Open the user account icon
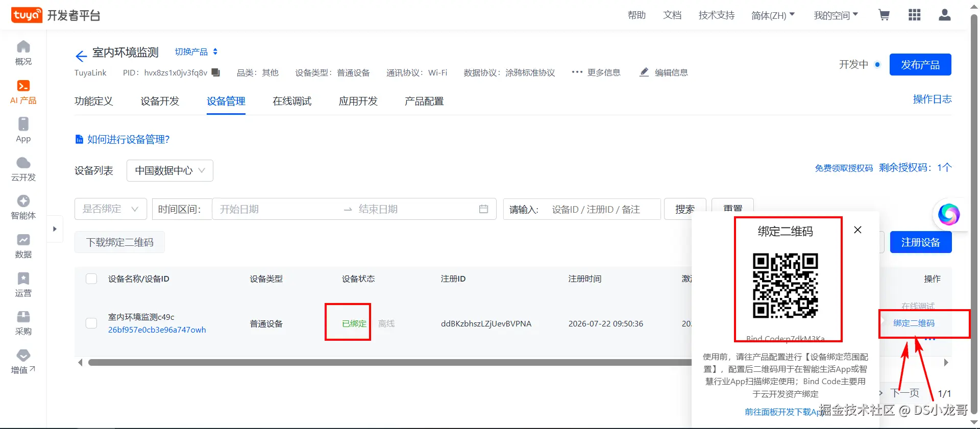 pyautogui.click(x=945, y=15)
